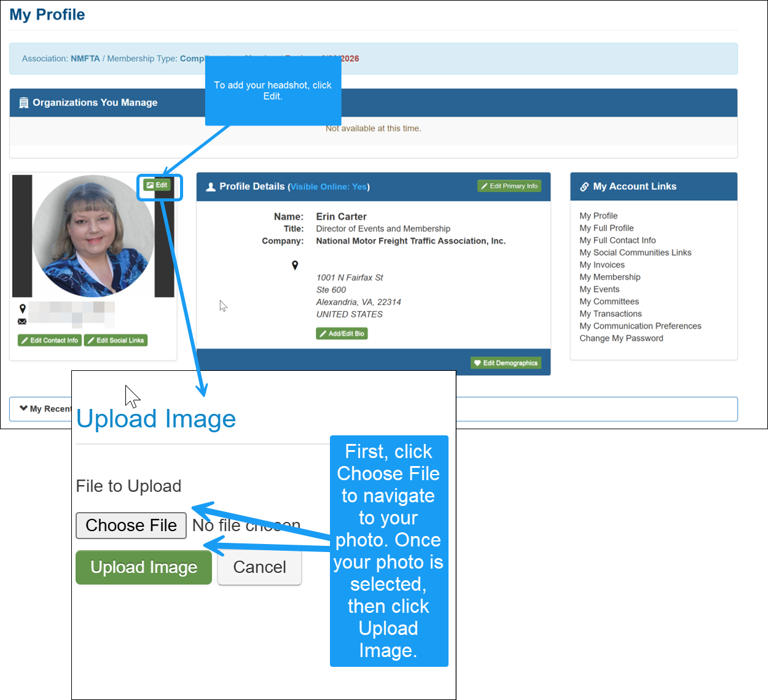Click the Edit headshot photo button
This screenshot has height=700, width=768.
click(157, 185)
